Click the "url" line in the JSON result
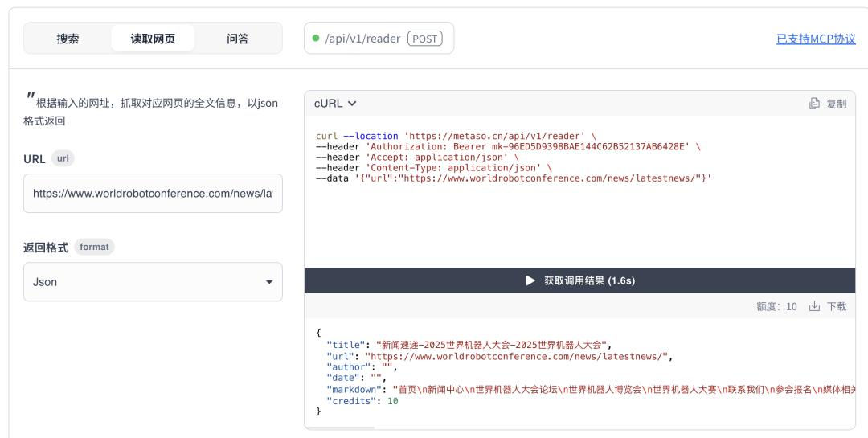 click(499, 356)
